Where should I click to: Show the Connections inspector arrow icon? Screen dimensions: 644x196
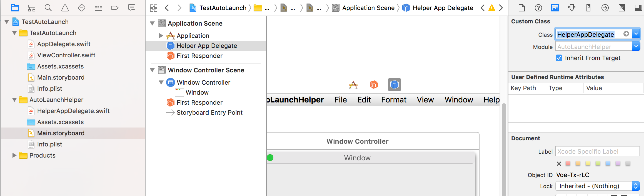coord(605,8)
